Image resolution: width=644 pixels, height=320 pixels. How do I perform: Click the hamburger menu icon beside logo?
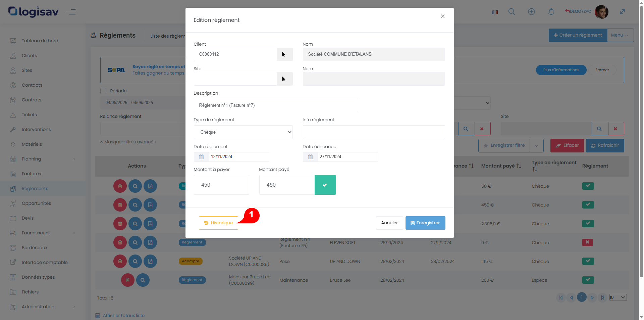pos(71,12)
